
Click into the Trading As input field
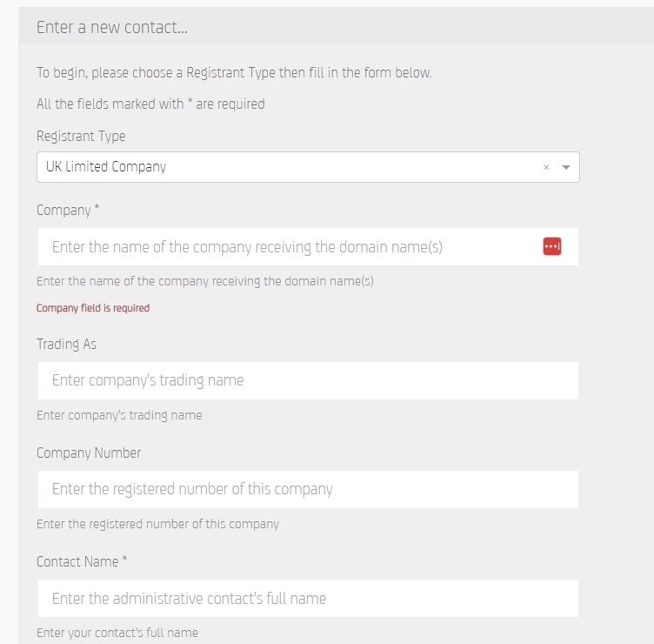tap(308, 380)
